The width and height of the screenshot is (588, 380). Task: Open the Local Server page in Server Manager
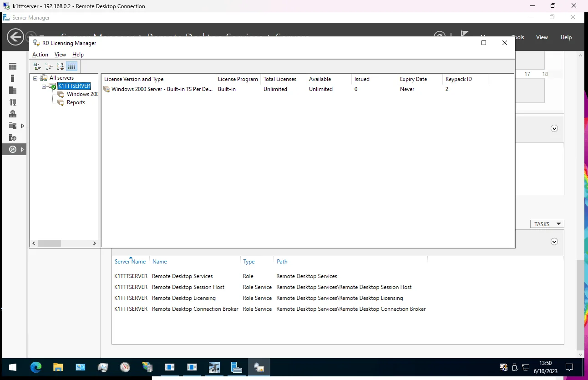tap(12, 78)
